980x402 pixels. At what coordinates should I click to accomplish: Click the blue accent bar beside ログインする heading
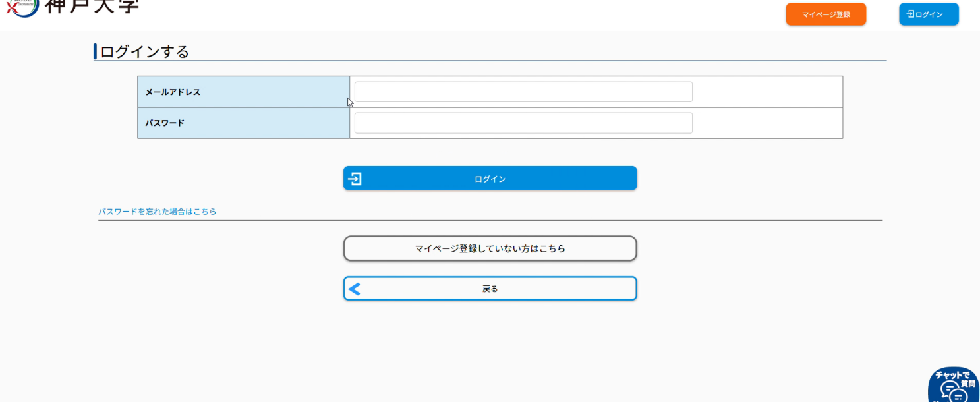[x=96, y=51]
